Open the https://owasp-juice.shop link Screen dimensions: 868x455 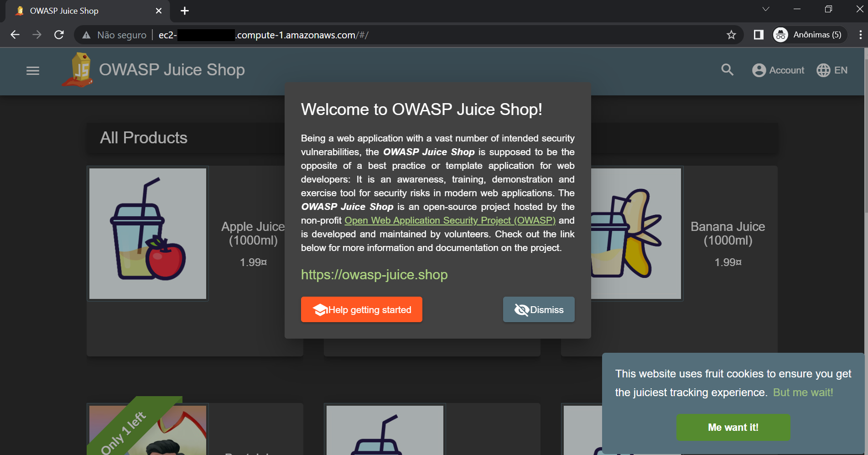[x=374, y=274]
